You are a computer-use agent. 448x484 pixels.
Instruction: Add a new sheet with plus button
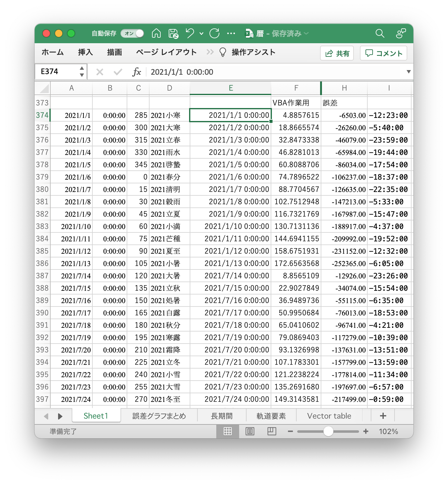(x=383, y=416)
